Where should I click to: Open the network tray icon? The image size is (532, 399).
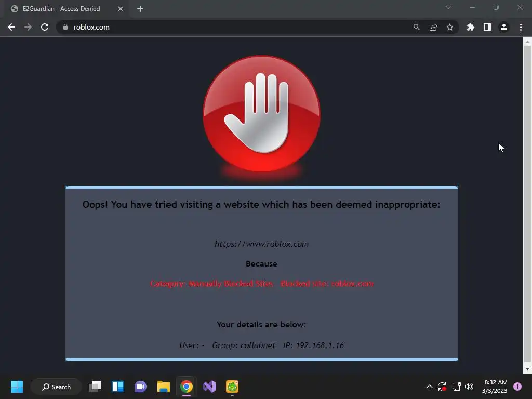click(x=456, y=387)
